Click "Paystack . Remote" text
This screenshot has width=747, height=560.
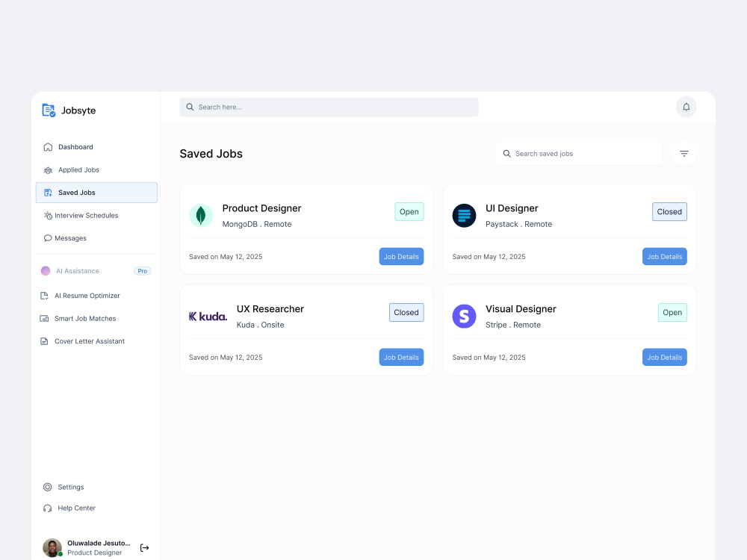click(x=519, y=224)
